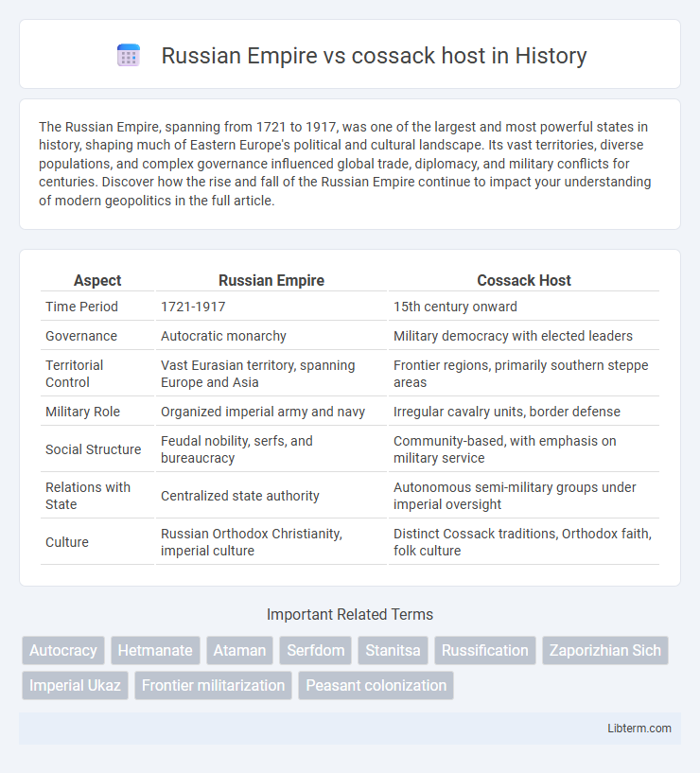Open the Hetmanate related term tag
Screen dimensions: 700x773
[155, 650]
